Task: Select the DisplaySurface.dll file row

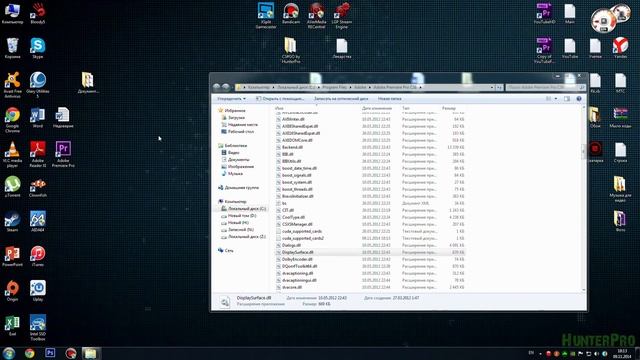Action: 370,252
